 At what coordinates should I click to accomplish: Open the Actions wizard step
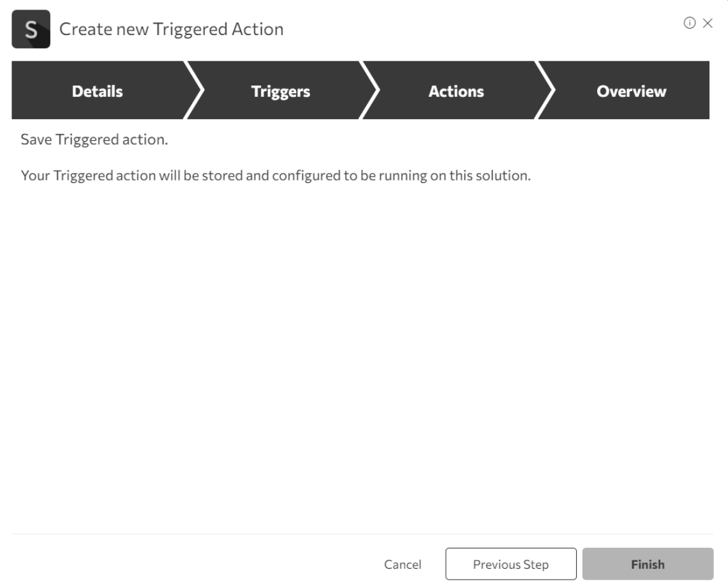tap(456, 91)
